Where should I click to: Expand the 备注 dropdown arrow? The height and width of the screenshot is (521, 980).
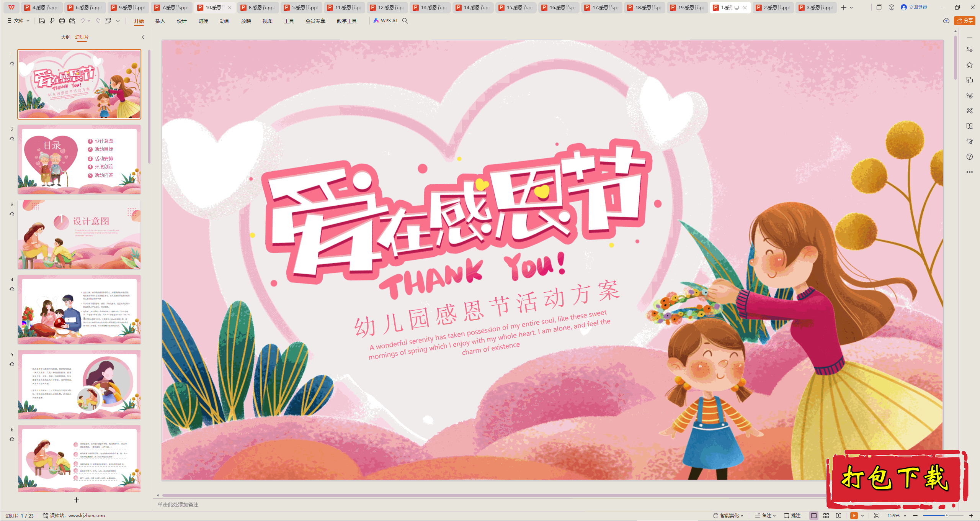click(774, 516)
